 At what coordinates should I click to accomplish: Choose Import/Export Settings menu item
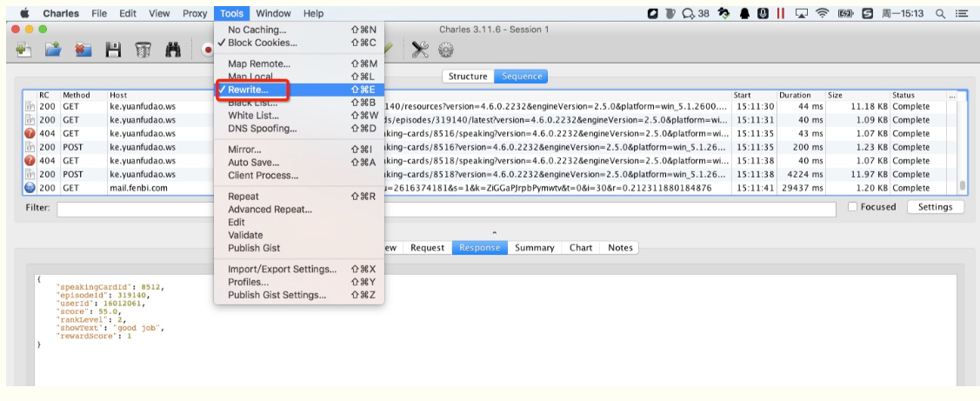(299, 269)
